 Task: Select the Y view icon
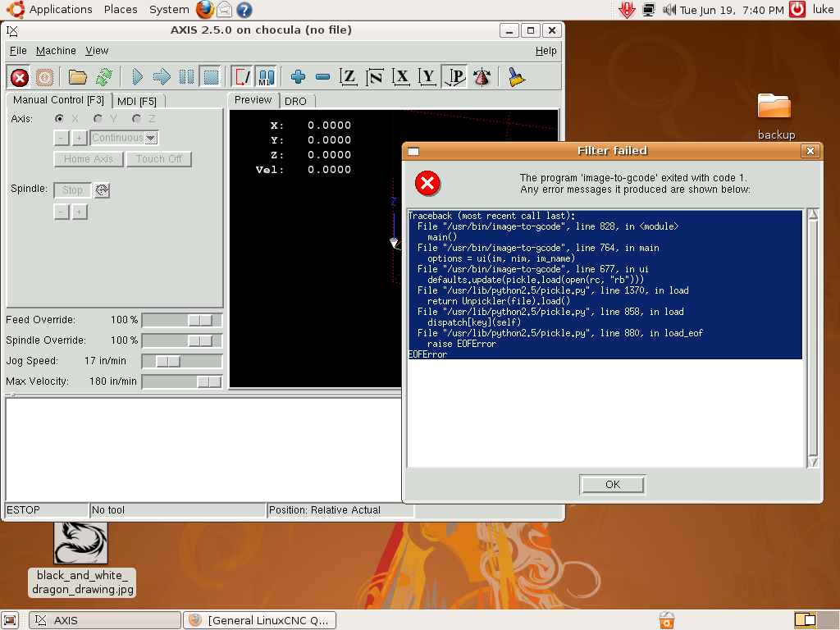click(427, 78)
